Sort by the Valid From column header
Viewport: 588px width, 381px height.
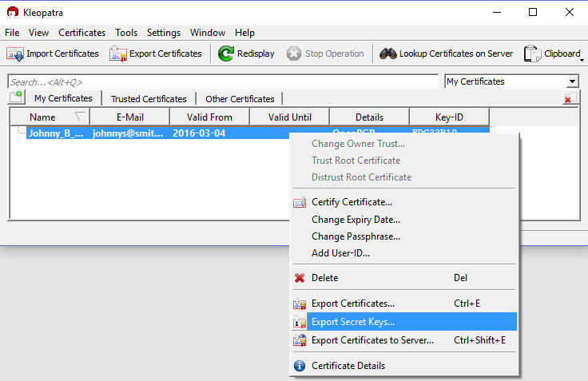coord(209,117)
